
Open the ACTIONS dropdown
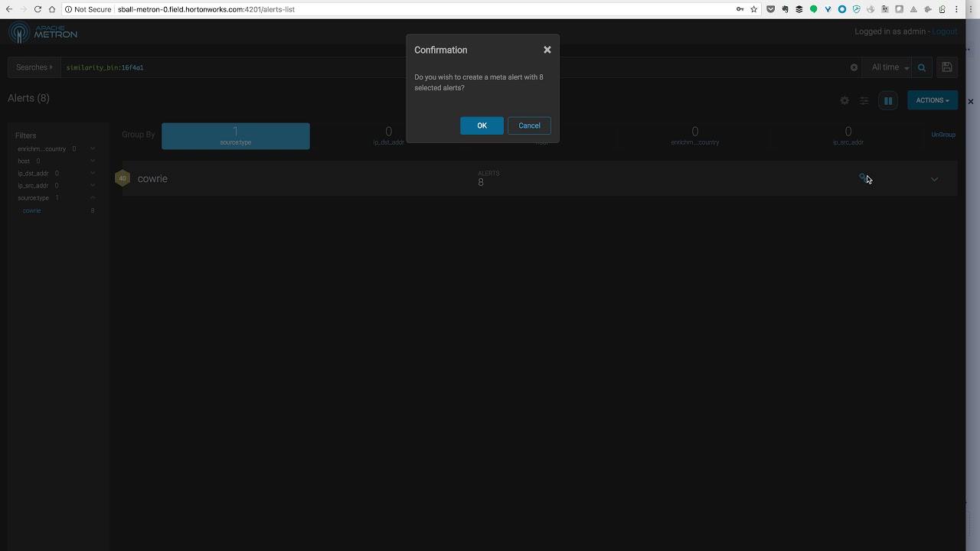pyautogui.click(x=933, y=100)
